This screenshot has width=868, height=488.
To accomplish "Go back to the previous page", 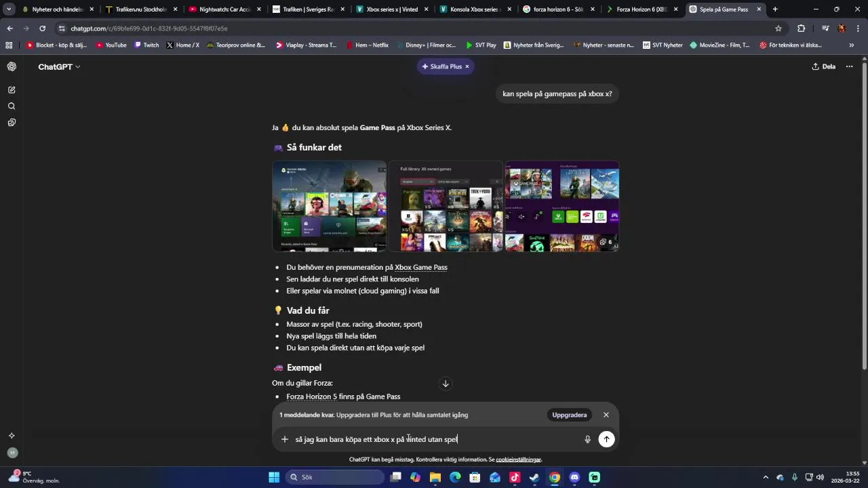I will tap(9, 28).
